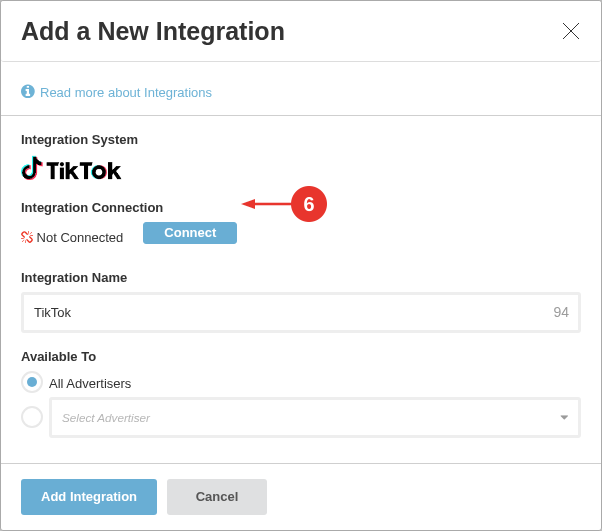Click the Available To label
This screenshot has width=602, height=531.
point(58,357)
